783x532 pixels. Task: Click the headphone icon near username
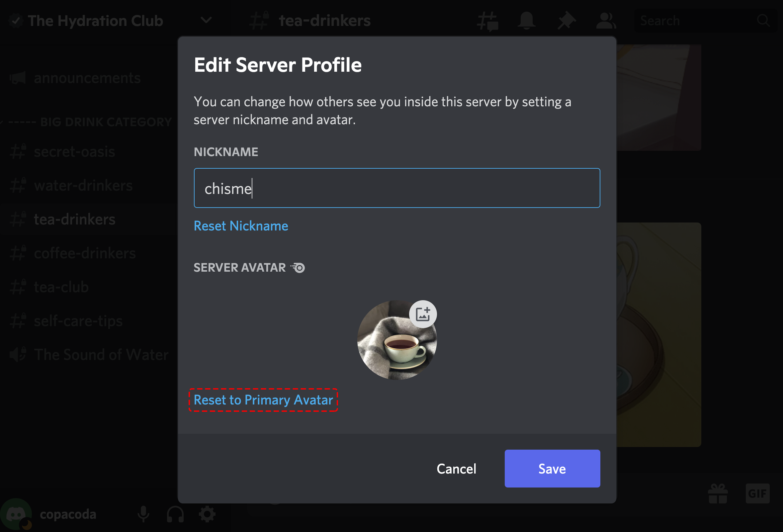175,514
